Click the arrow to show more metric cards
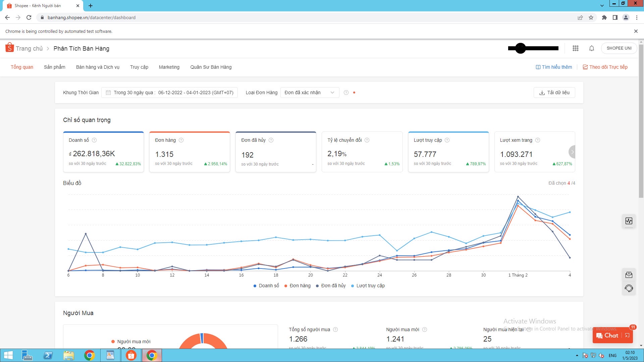 pos(572,152)
